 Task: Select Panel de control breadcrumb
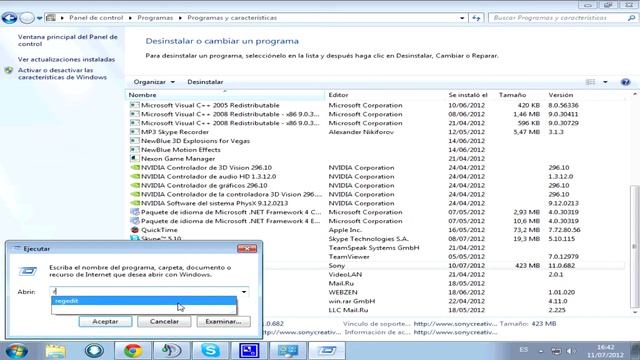click(x=96, y=18)
